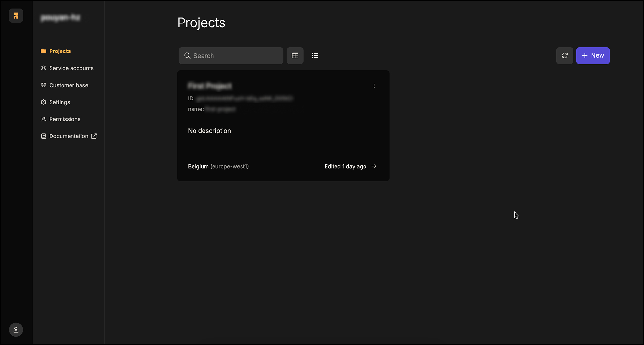
Task: Open the user account icon bottom left
Action: (x=15, y=330)
